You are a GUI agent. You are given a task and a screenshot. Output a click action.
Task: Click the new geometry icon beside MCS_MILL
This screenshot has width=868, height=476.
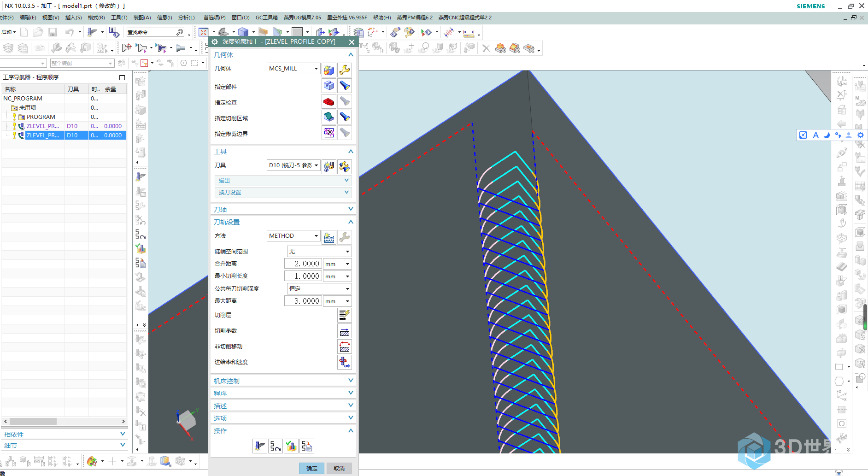click(x=329, y=70)
